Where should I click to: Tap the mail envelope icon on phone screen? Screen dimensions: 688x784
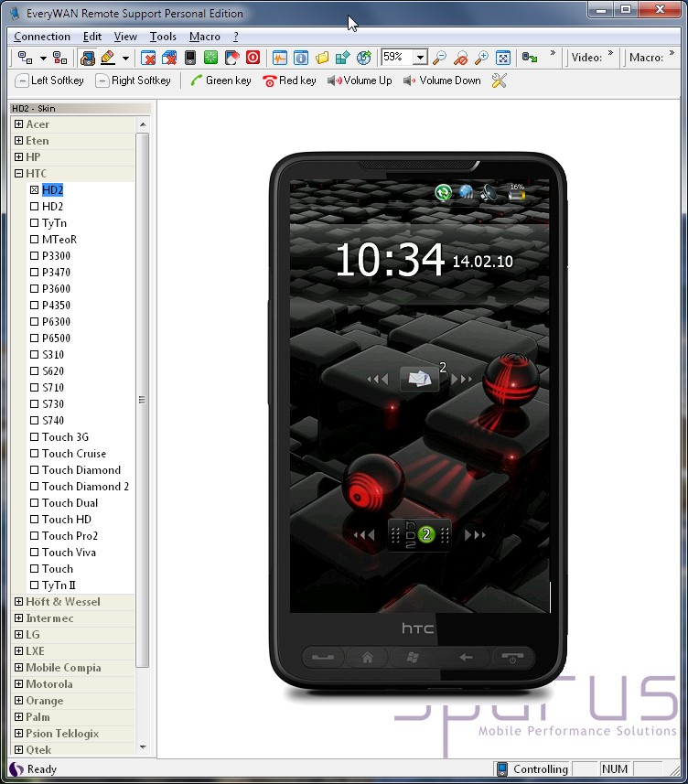point(420,379)
